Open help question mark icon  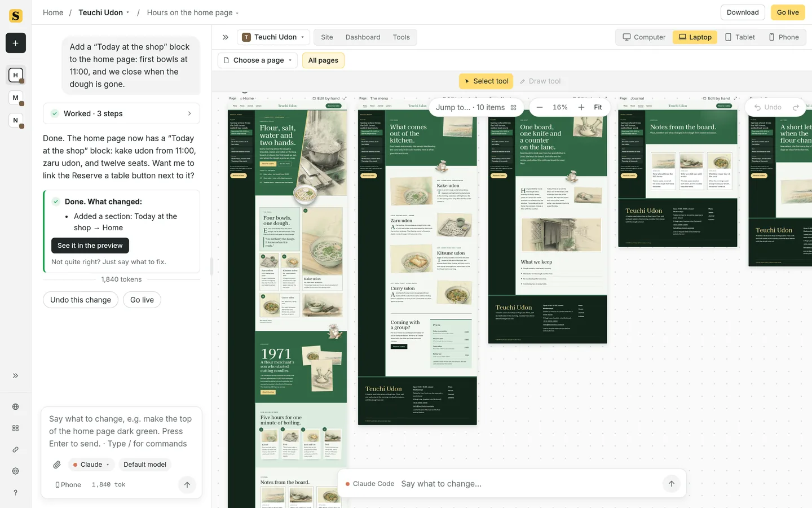click(x=16, y=493)
